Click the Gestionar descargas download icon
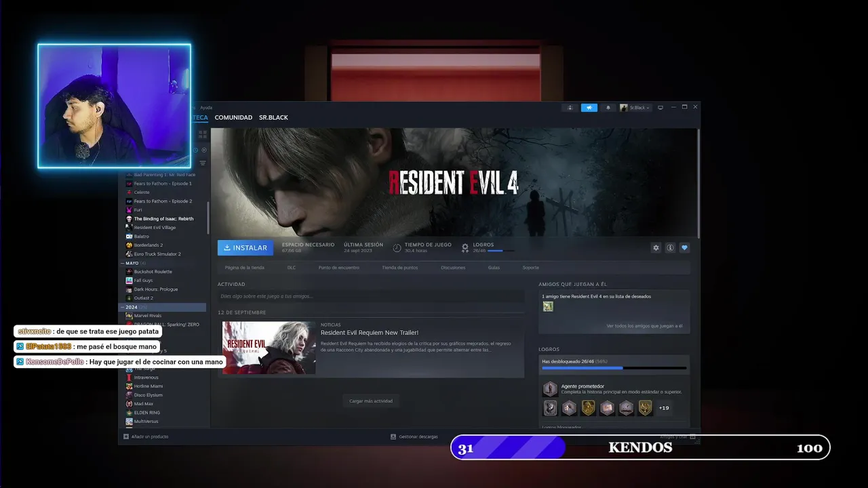The width and height of the screenshot is (868, 488). [393, 436]
